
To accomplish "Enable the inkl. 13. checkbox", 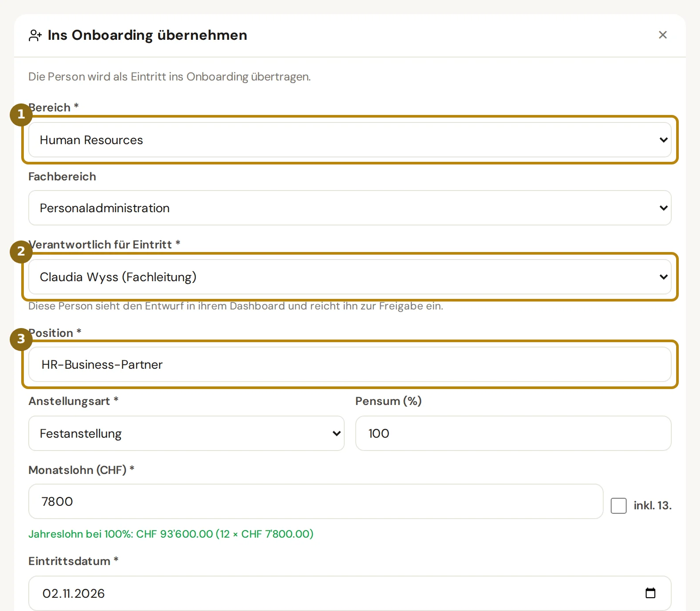I will 618,505.
